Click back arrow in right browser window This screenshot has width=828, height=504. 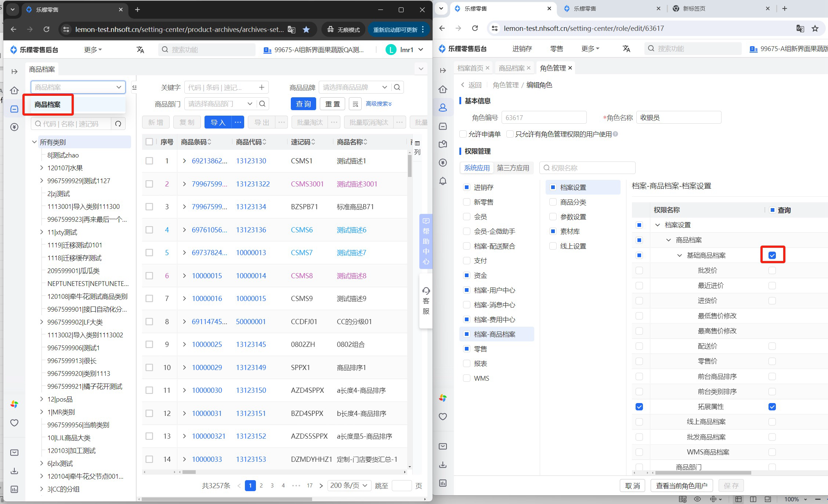click(x=442, y=28)
